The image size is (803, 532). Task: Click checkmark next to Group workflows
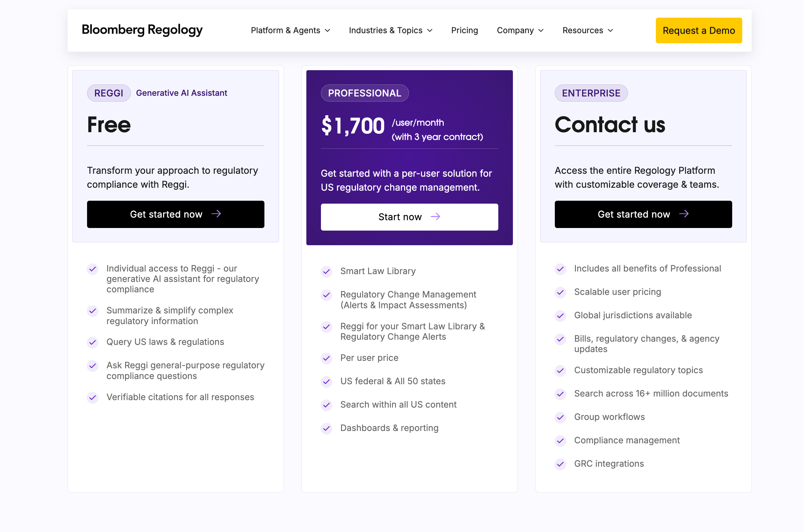560,417
